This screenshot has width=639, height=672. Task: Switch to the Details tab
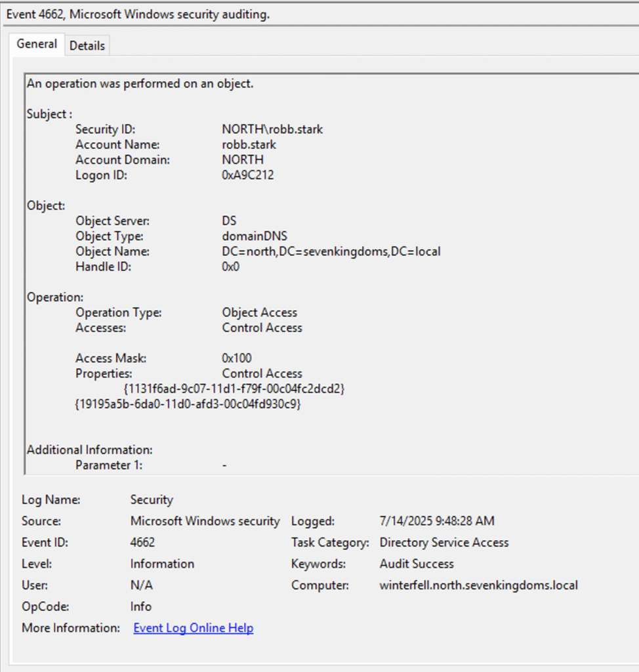pos(87,45)
